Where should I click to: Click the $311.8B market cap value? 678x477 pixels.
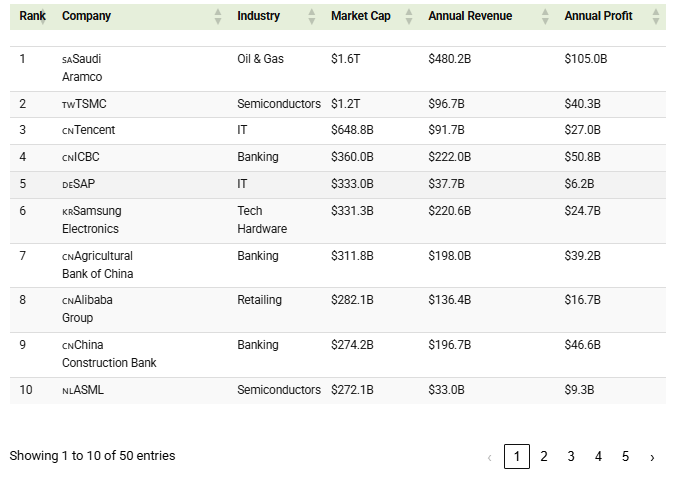pos(352,256)
